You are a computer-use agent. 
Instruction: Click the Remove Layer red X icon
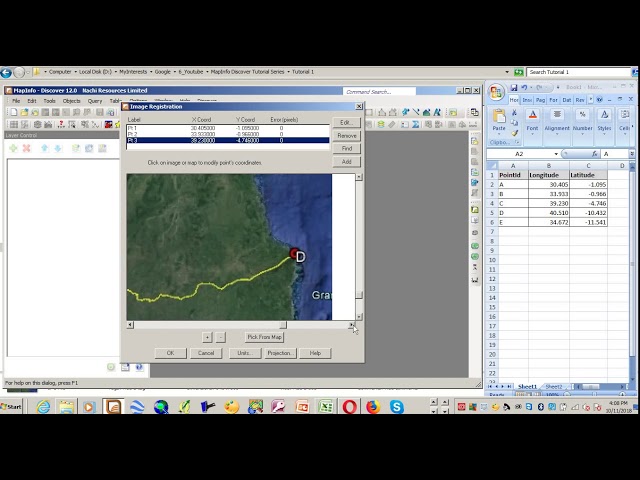click(27, 148)
